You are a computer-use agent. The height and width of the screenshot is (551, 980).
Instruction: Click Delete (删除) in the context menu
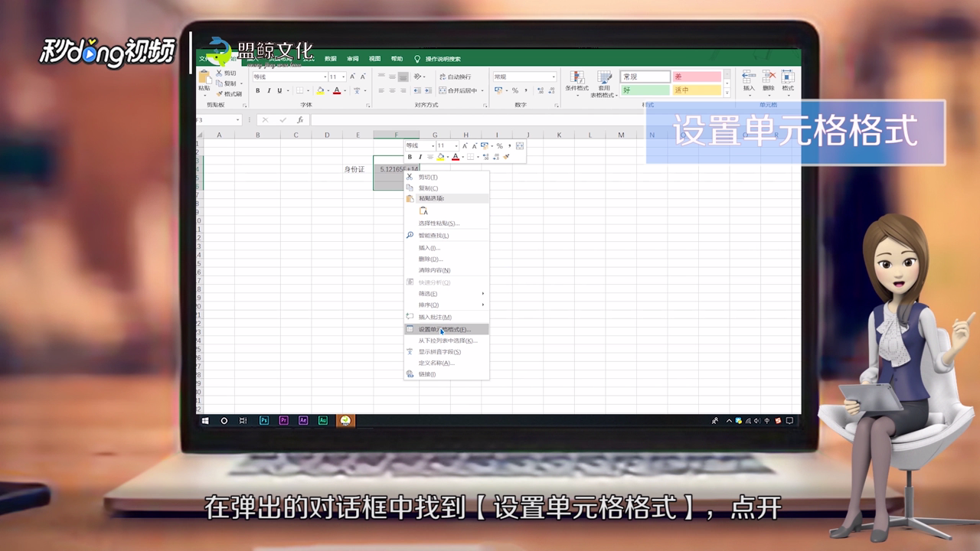[446, 259]
